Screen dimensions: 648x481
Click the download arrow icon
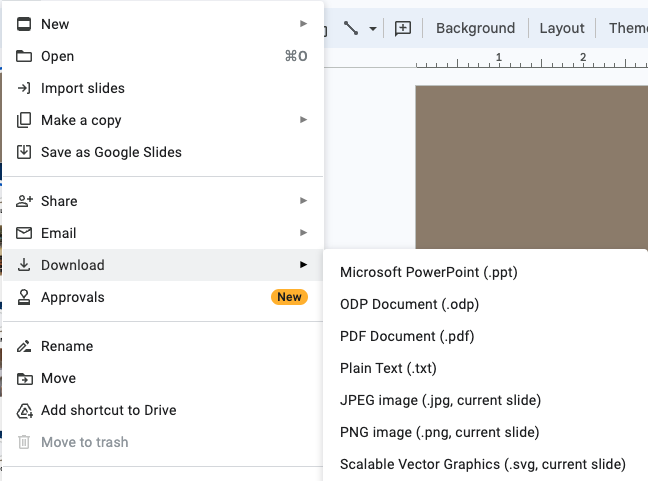coord(24,265)
